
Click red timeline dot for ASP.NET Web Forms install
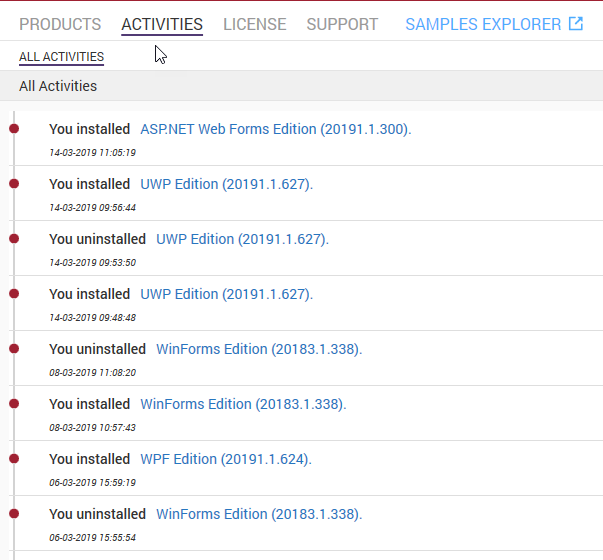tap(14, 129)
